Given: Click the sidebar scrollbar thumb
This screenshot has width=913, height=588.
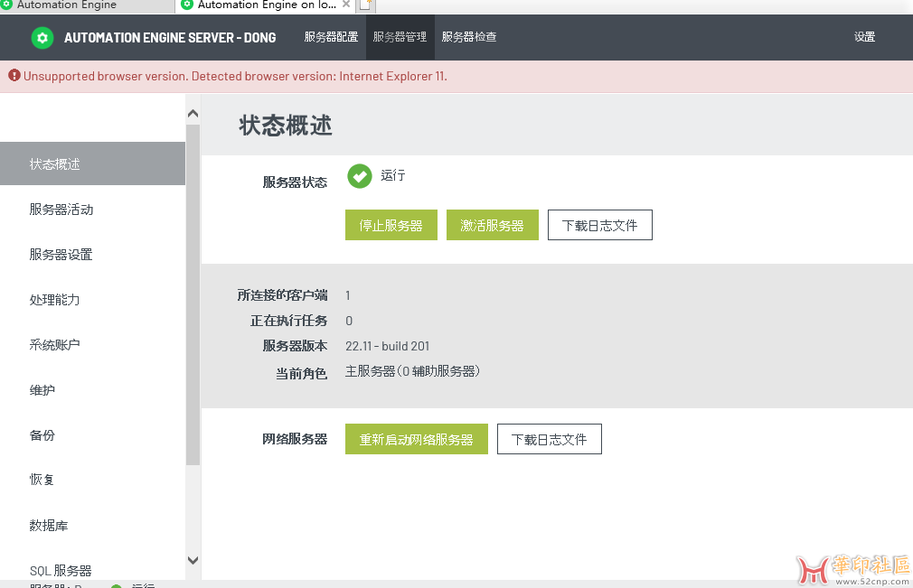Looking at the screenshot, I should (193, 294).
